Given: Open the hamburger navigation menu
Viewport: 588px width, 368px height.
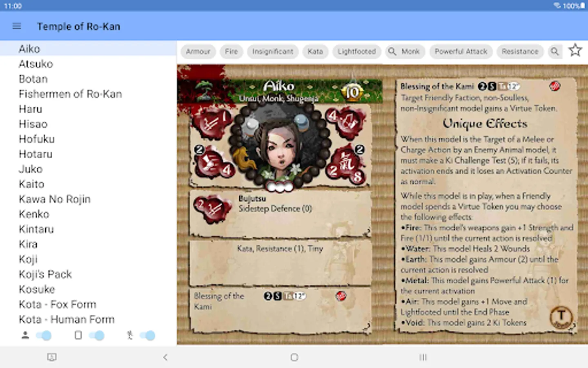Looking at the screenshot, I should click(17, 26).
